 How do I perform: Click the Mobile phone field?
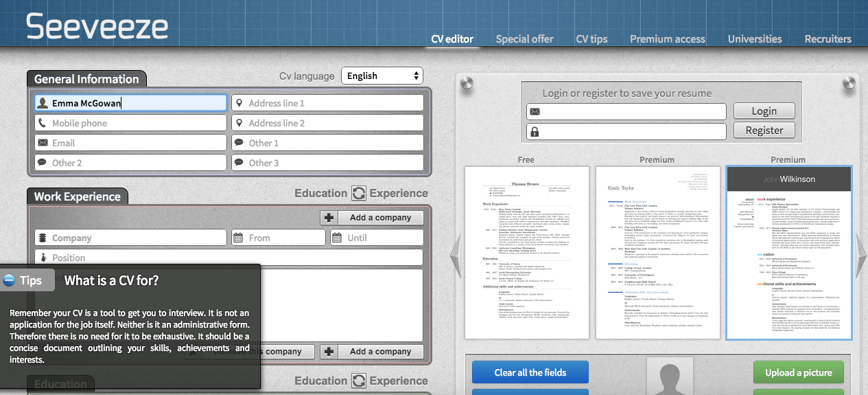pyautogui.click(x=131, y=123)
